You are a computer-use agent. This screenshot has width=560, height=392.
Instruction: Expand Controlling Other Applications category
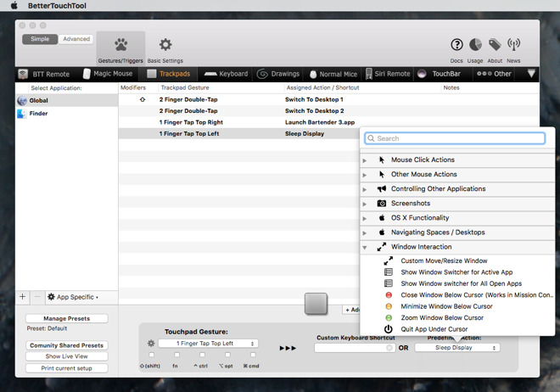pyautogui.click(x=365, y=189)
